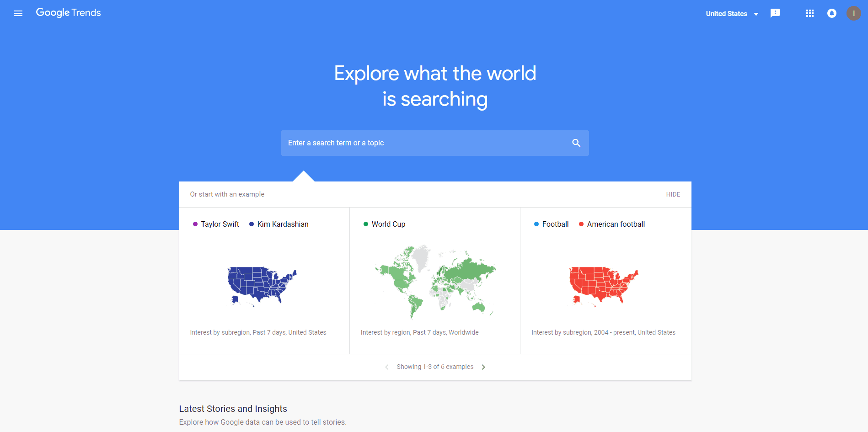Click the send feedback icon
The height and width of the screenshot is (432, 868).
coord(775,13)
